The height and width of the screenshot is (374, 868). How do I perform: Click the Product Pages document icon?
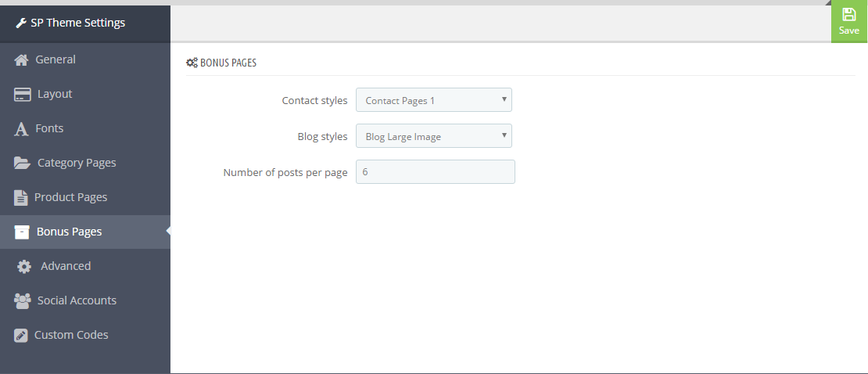[20, 198]
